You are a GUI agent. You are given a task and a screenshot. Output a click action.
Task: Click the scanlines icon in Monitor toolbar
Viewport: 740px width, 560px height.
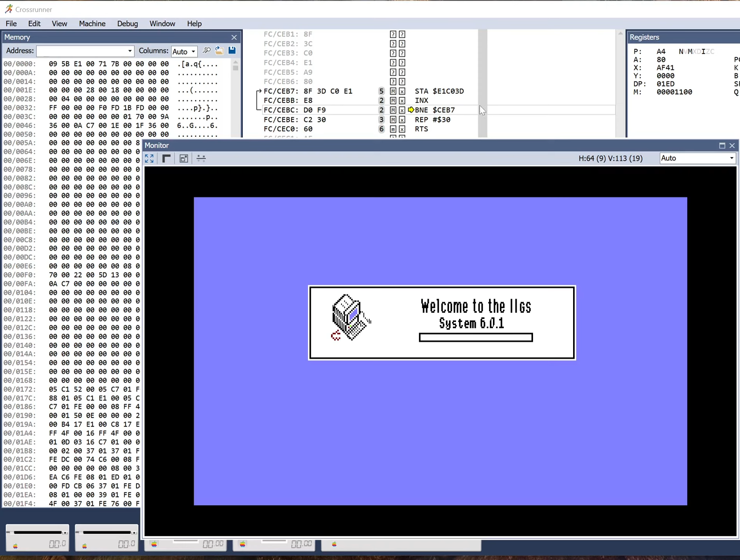tap(201, 158)
